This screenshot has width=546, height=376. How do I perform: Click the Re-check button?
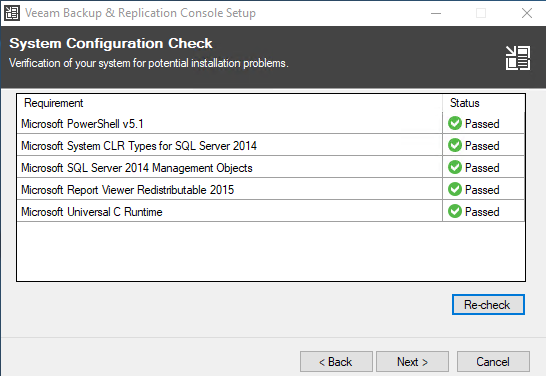(488, 305)
